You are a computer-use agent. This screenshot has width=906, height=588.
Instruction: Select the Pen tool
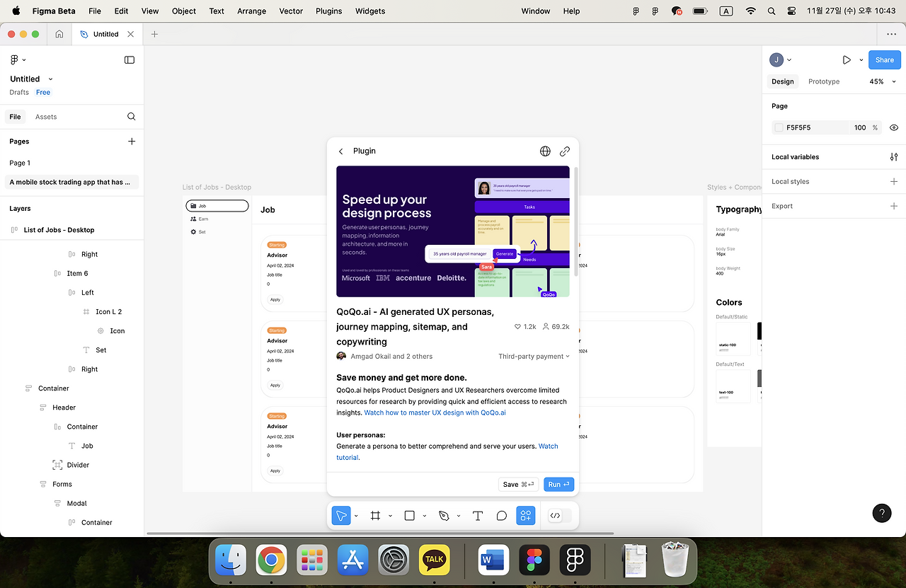click(x=444, y=516)
